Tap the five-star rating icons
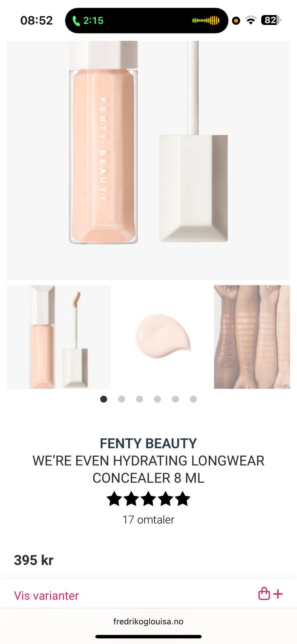This screenshot has width=297, height=644. click(148, 499)
